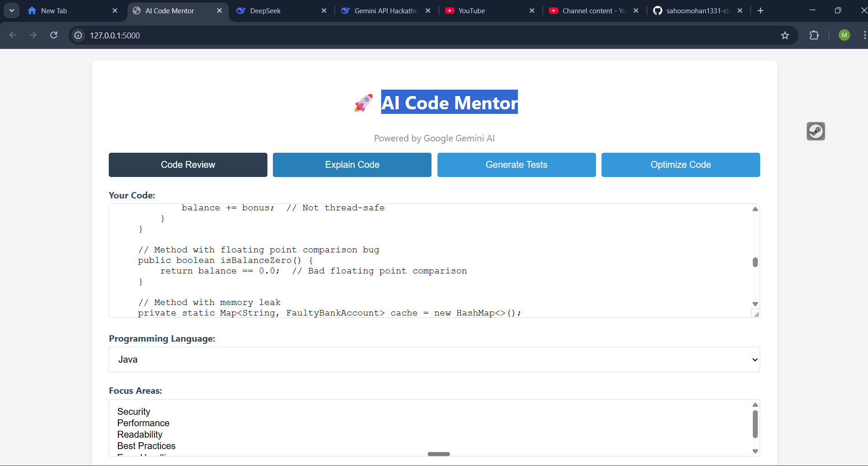
Task: Click the Focus Areas scrollbar thumb
Action: [755, 424]
